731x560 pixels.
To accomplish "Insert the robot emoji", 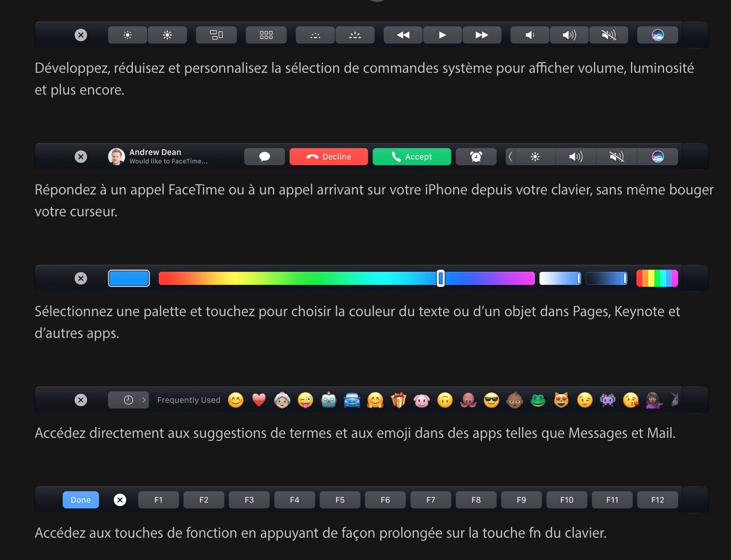I will pyautogui.click(x=329, y=400).
